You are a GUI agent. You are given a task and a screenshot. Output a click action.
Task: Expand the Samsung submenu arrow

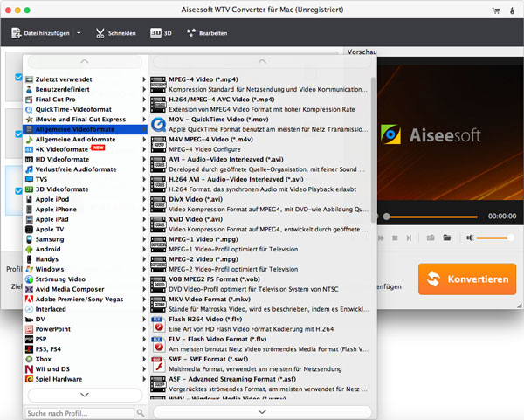[144, 239]
